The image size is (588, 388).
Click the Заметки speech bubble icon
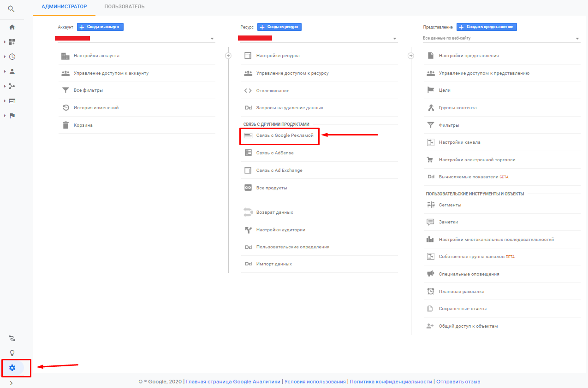coord(431,222)
